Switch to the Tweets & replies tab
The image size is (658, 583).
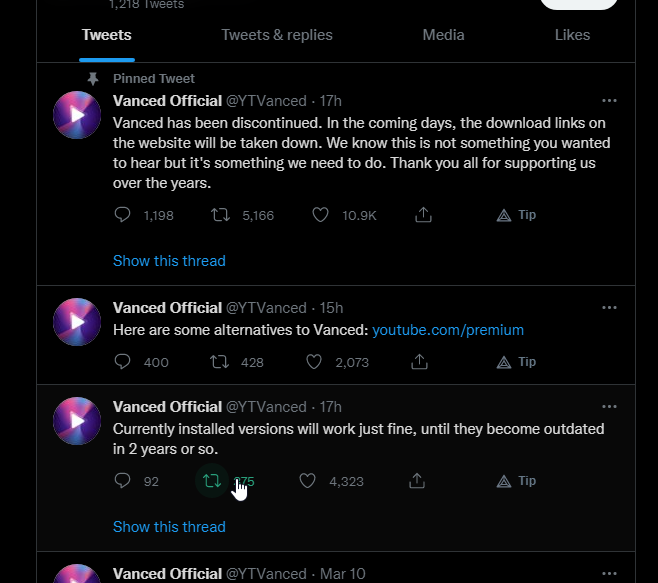click(x=277, y=35)
